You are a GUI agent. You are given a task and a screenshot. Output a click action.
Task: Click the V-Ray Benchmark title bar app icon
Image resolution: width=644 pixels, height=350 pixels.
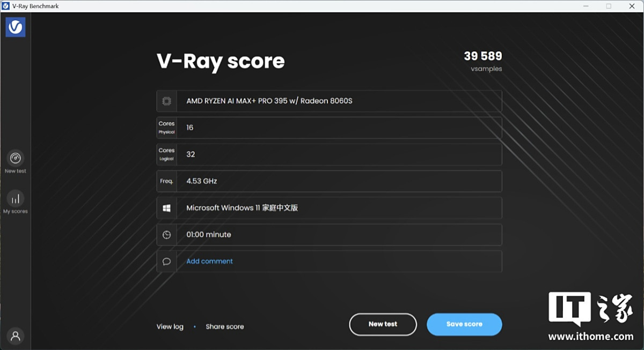5,6
